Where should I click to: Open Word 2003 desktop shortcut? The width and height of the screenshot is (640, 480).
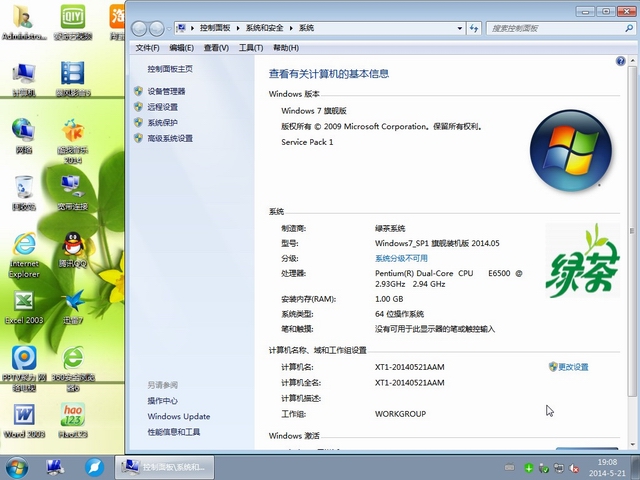pyautogui.click(x=24, y=421)
